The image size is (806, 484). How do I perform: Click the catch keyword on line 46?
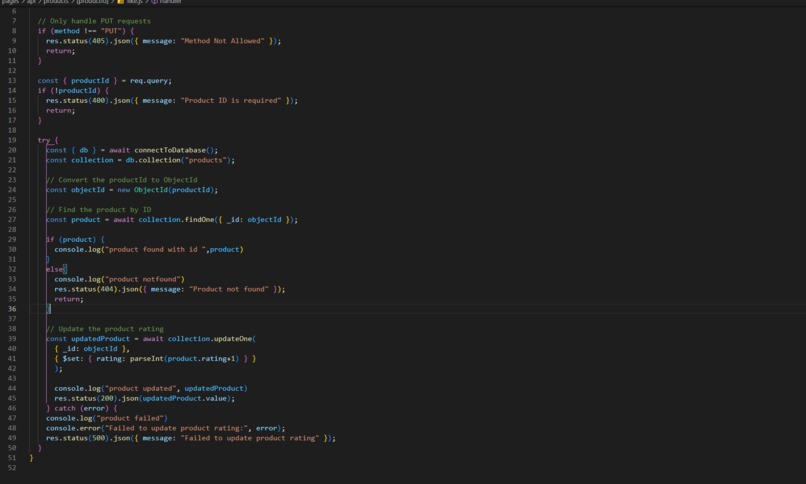coord(65,408)
